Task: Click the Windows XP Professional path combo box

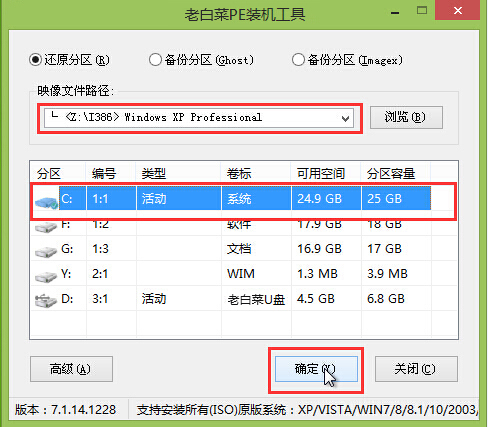Action: tap(199, 118)
